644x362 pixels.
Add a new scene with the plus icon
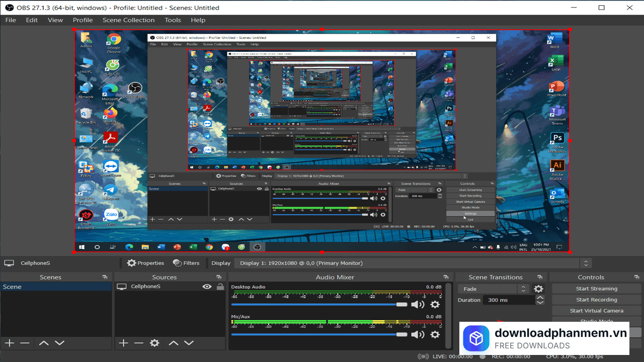coord(10,343)
